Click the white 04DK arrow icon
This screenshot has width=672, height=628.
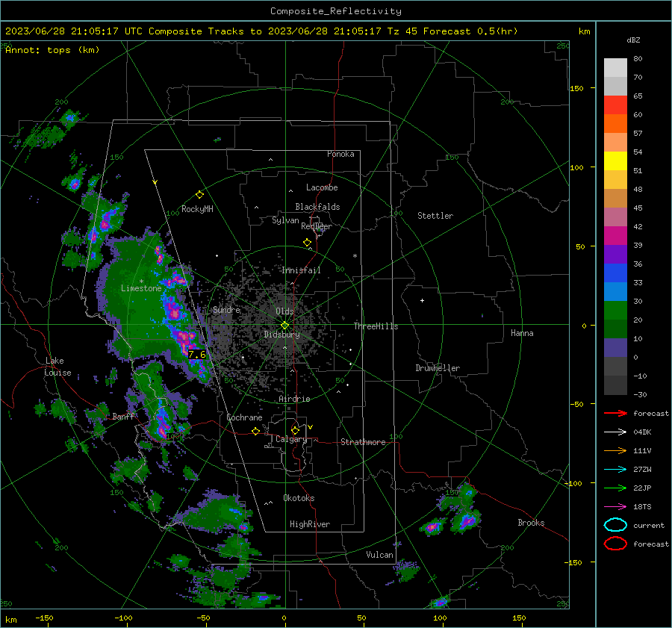tap(615, 432)
